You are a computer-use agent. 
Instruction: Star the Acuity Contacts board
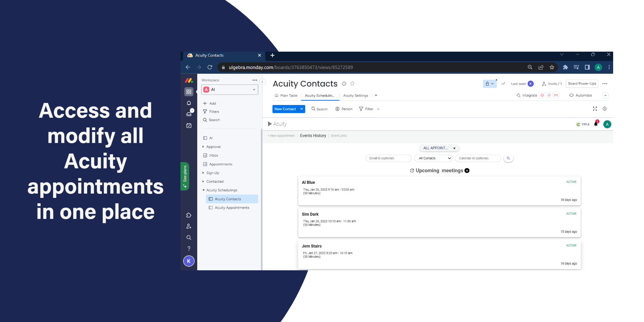[353, 84]
